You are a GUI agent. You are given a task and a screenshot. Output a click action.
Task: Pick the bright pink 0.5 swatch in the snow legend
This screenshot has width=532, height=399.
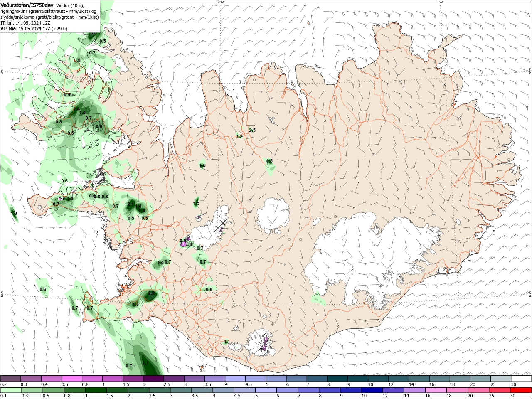[71, 379]
